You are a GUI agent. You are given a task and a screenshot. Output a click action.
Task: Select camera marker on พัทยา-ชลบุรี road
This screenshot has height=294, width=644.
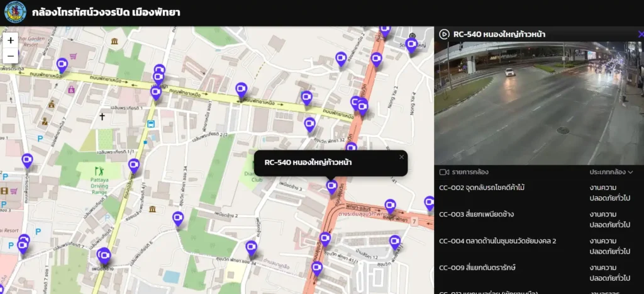[390, 206]
